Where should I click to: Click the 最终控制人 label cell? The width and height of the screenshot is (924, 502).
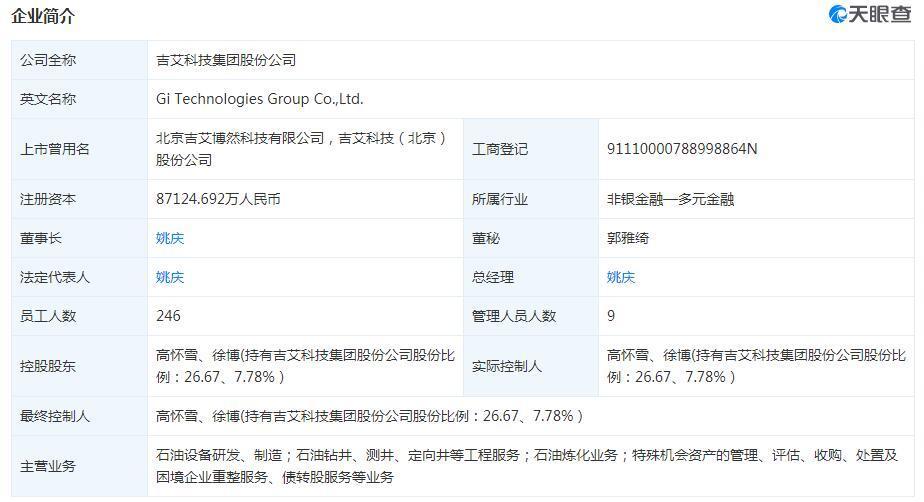(x=79, y=416)
